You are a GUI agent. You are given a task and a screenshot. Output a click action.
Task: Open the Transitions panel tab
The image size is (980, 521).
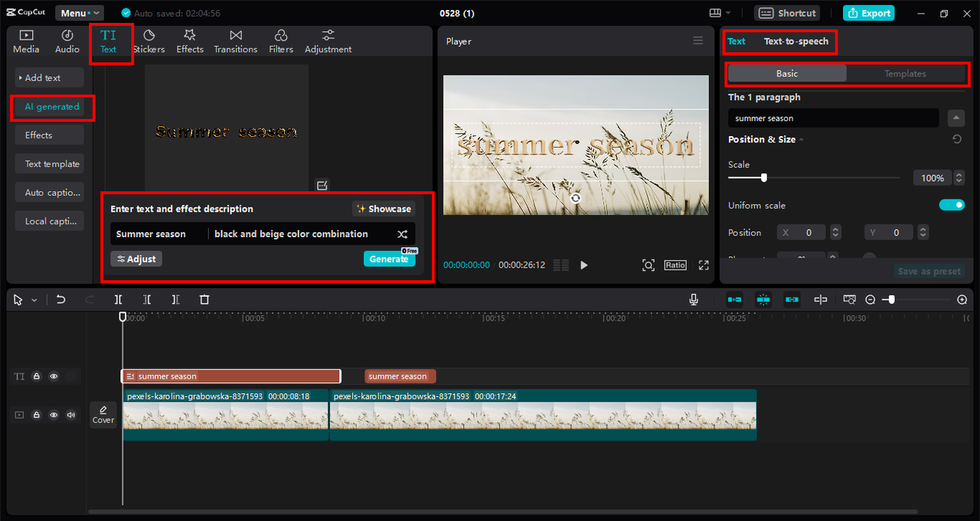(236, 41)
